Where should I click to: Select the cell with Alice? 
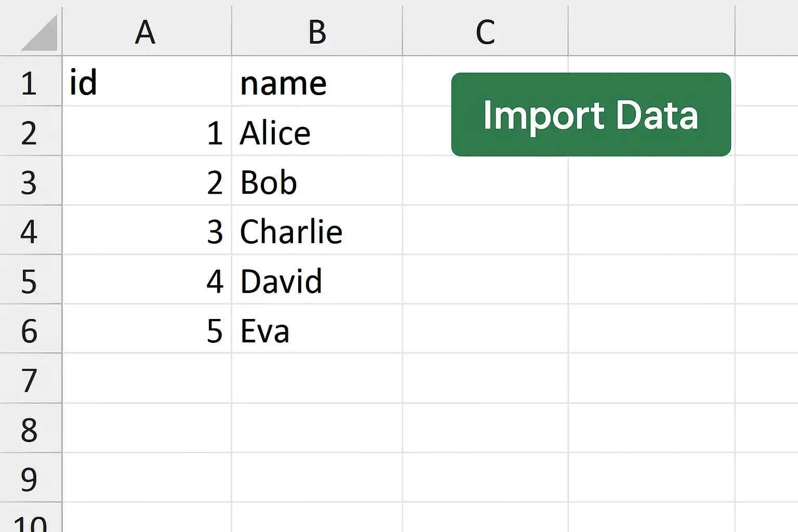[x=317, y=131]
